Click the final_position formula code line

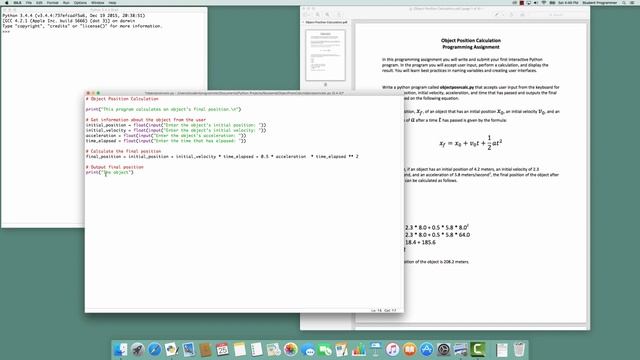[x=222, y=156]
